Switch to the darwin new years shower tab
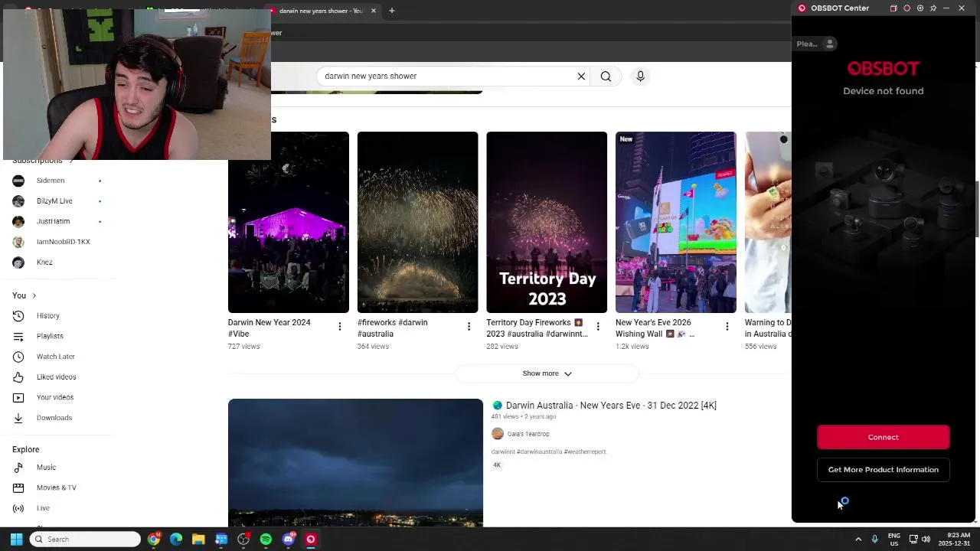This screenshot has height=551, width=980. 320,11
